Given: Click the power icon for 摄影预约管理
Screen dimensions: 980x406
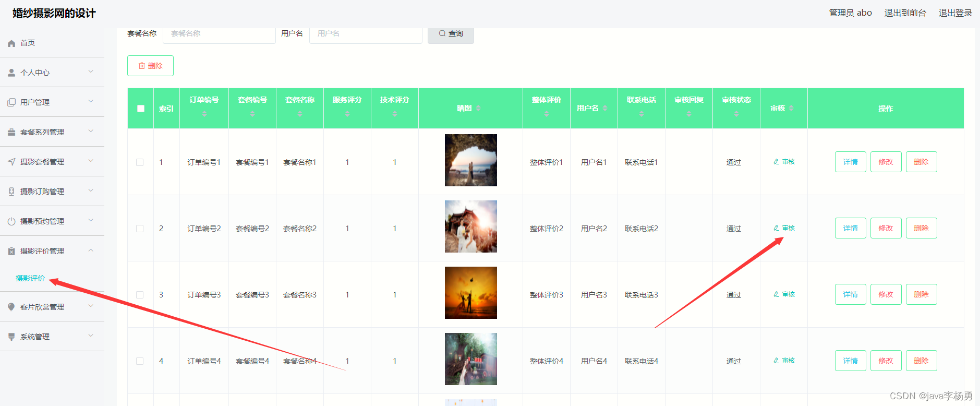Looking at the screenshot, I should point(11,222).
